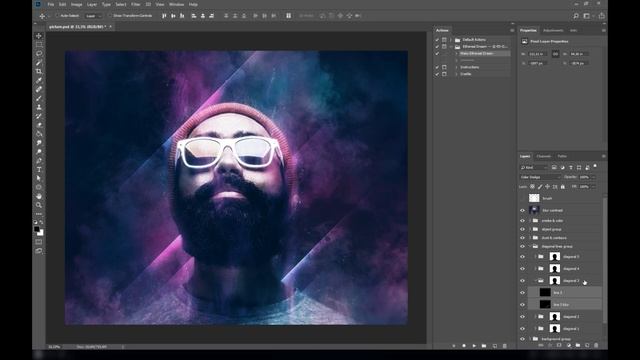Open the Window menu
Screen dimensions: 640x360
point(176,4)
